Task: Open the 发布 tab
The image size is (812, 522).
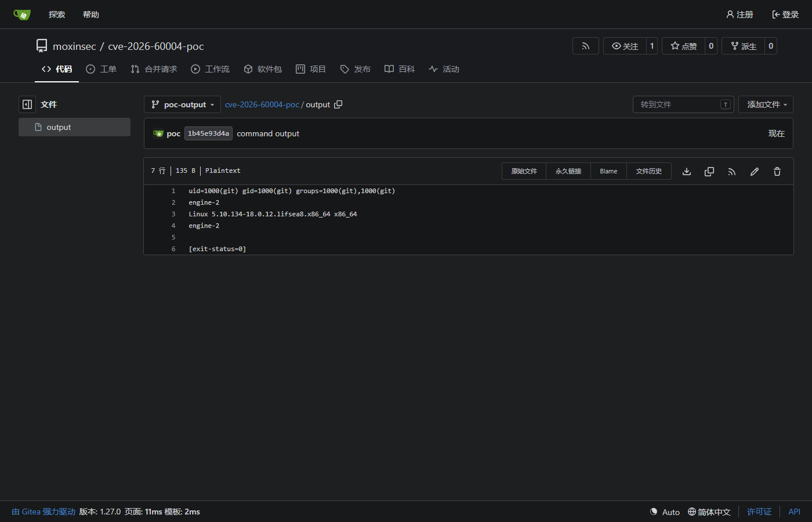Action: pos(355,69)
